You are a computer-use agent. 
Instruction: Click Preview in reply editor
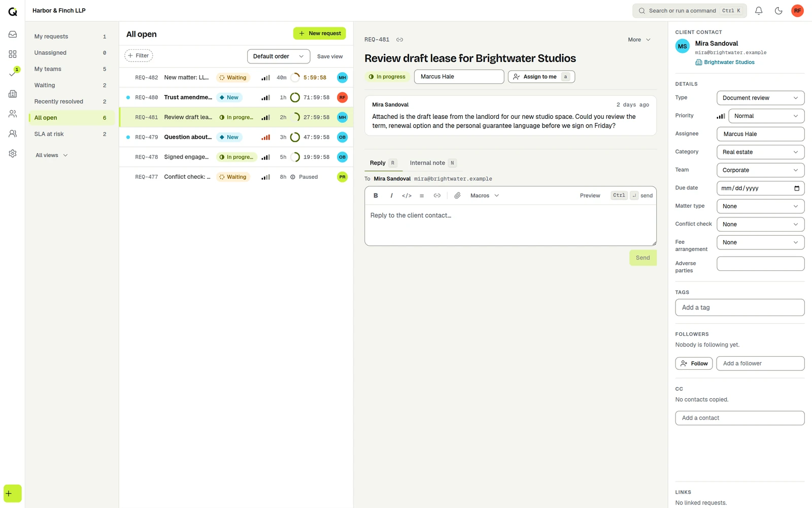590,196
